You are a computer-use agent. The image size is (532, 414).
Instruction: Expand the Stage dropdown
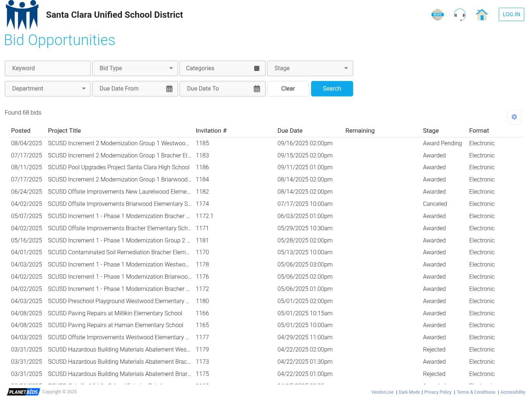coord(310,68)
